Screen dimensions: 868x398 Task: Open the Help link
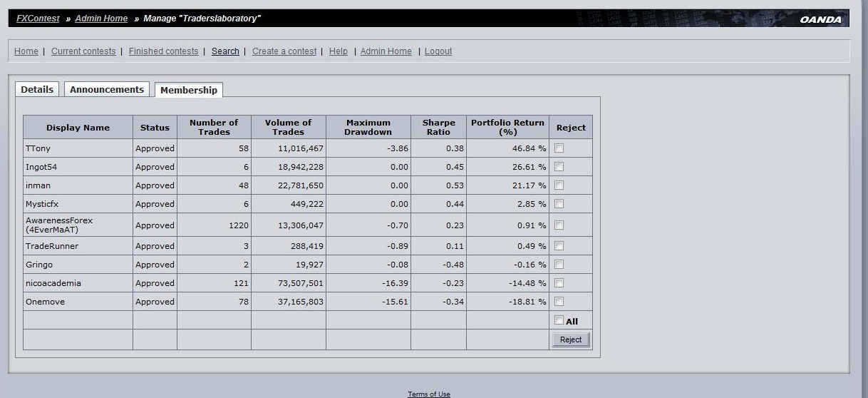tap(339, 51)
